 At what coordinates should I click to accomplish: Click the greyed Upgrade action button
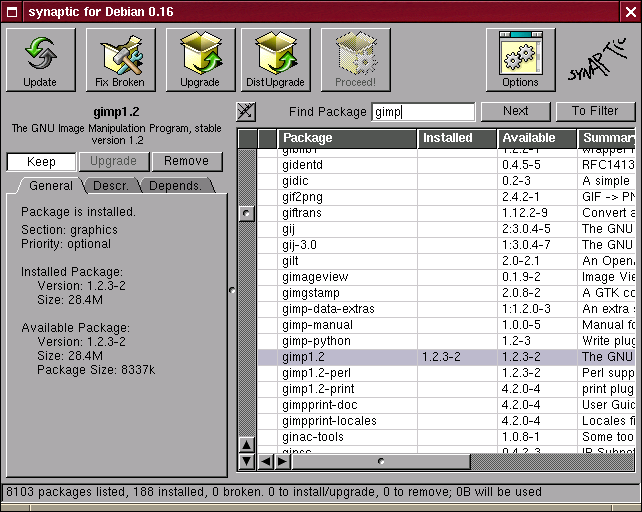pos(114,161)
